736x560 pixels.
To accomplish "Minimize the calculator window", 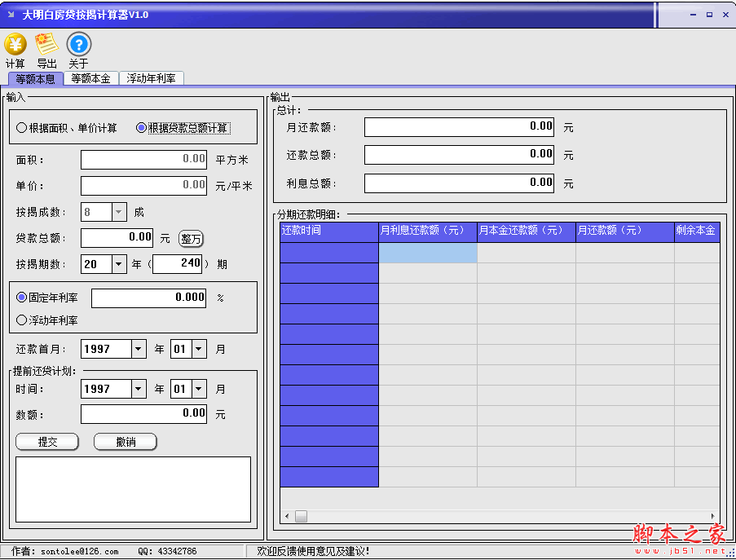I will [x=693, y=15].
